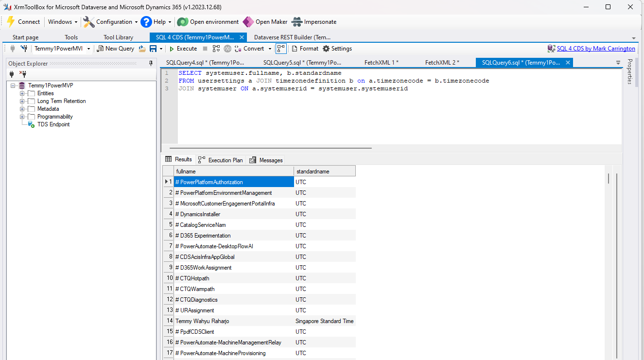Click the stop execution square icon

coord(205,49)
